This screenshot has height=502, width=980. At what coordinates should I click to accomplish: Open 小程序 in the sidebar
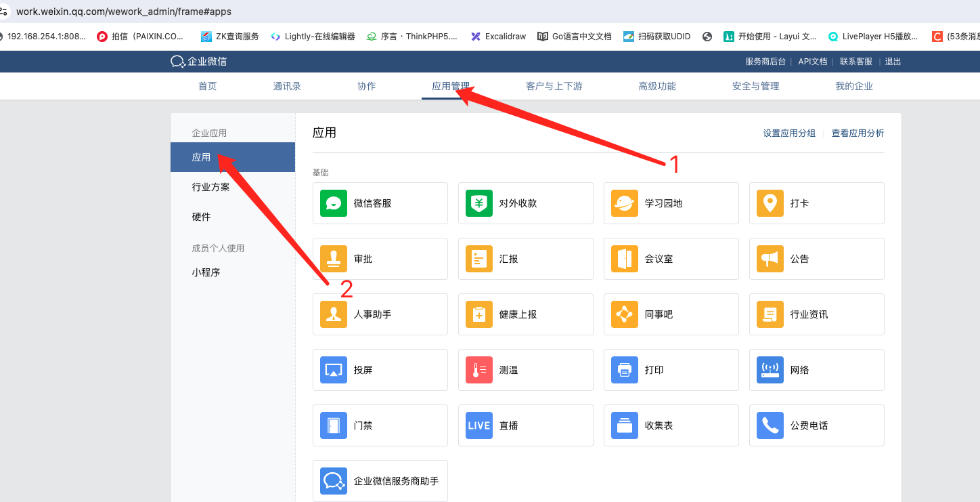(x=206, y=272)
